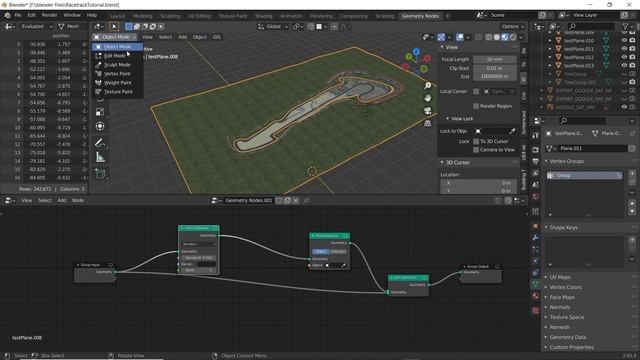Unlink the Geometry Nodes.001 node group X
The height and width of the screenshot is (360, 640).
296,200
